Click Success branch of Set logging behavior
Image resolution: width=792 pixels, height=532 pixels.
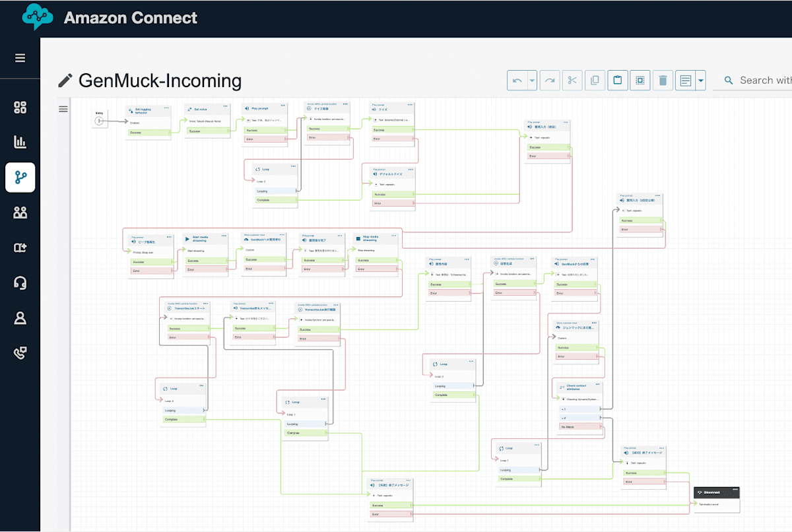point(149,132)
